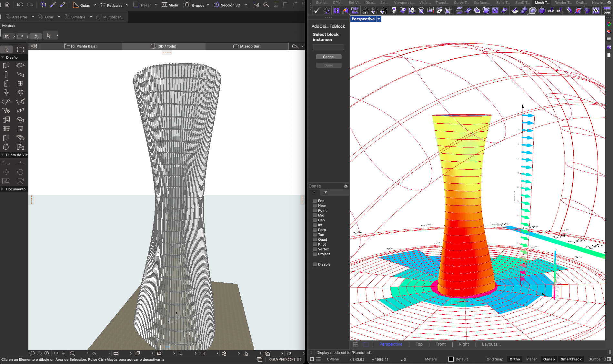Activate the Window tool
613x364 pixels.
click(x=21, y=83)
